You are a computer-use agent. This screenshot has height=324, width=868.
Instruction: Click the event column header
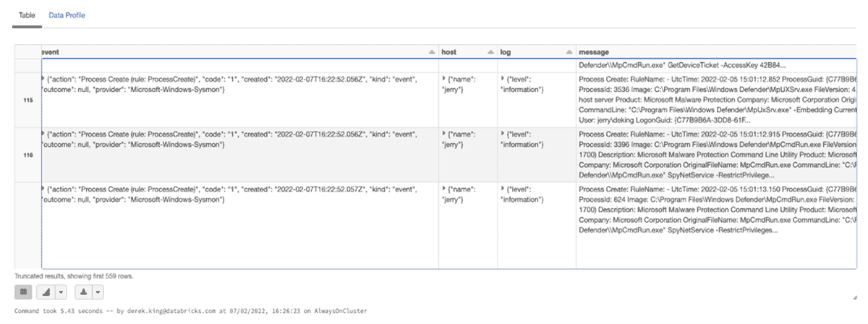point(52,52)
